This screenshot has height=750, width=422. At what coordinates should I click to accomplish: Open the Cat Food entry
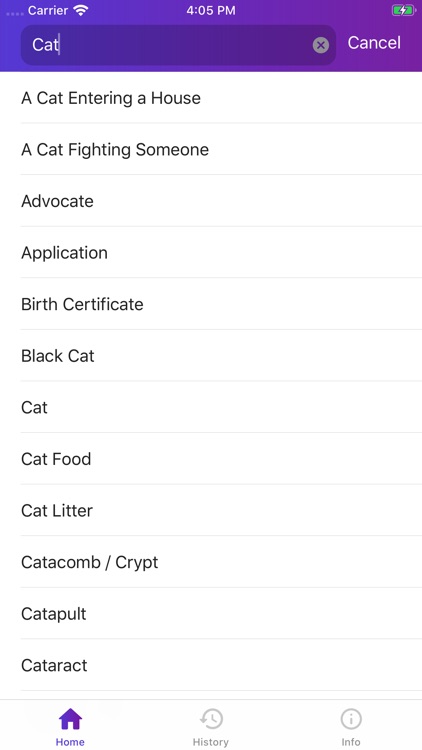221,459
